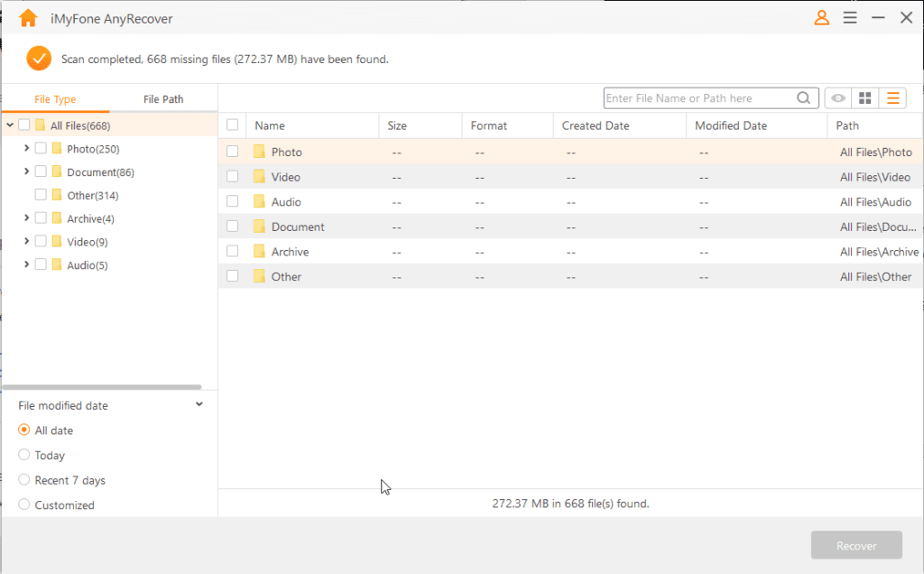This screenshot has width=924, height=574.
Task: Switch to list view icon
Action: click(x=892, y=98)
